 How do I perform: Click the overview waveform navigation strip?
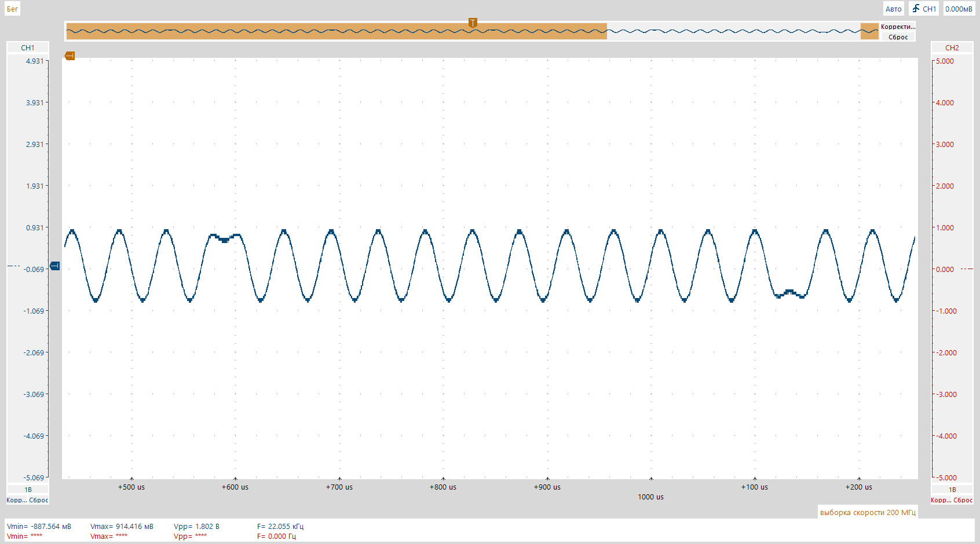click(472, 31)
